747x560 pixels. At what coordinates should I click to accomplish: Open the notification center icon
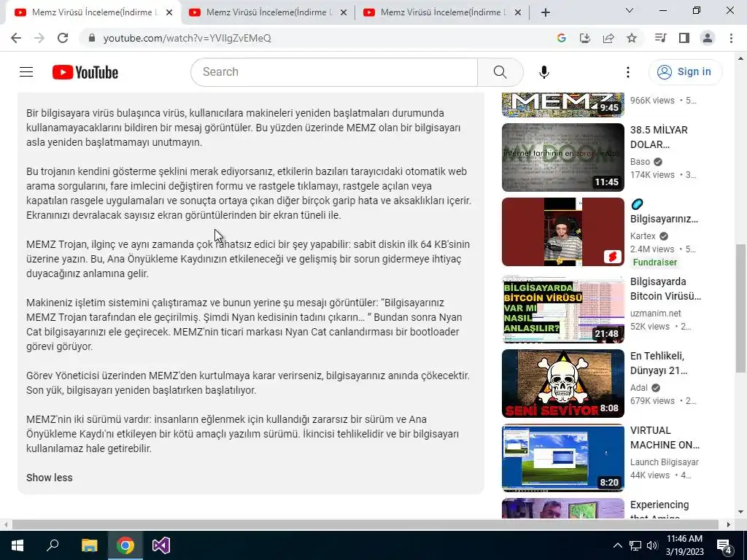(724, 545)
